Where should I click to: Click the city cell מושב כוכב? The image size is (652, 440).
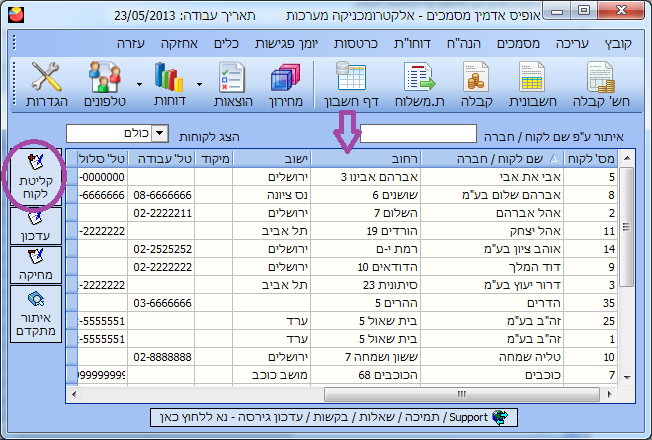click(272, 375)
